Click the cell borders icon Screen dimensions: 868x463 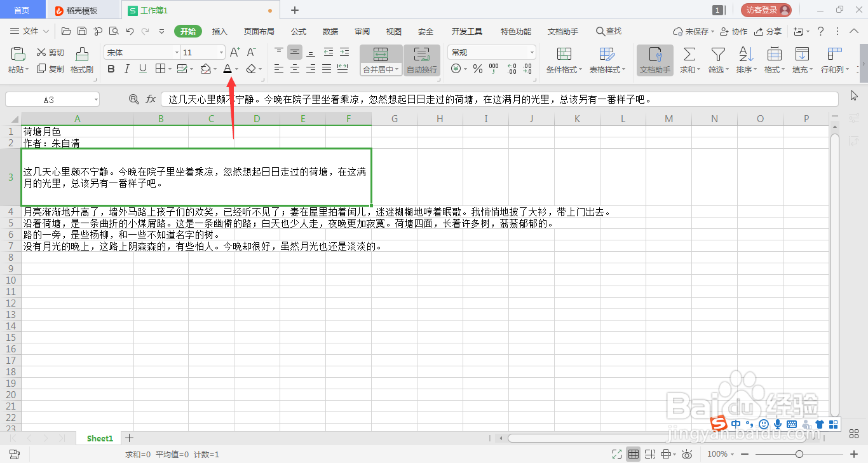pyautogui.click(x=160, y=69)
